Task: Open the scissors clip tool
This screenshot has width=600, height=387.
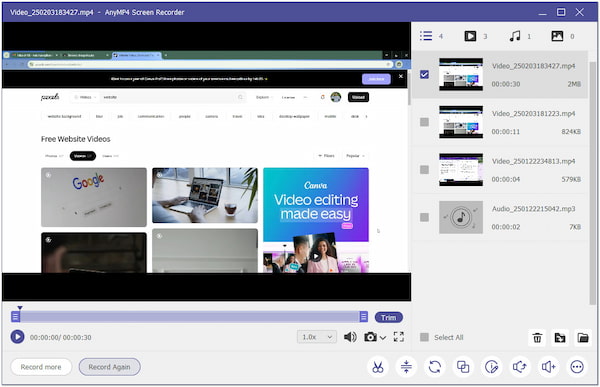Action: (378, 367)
